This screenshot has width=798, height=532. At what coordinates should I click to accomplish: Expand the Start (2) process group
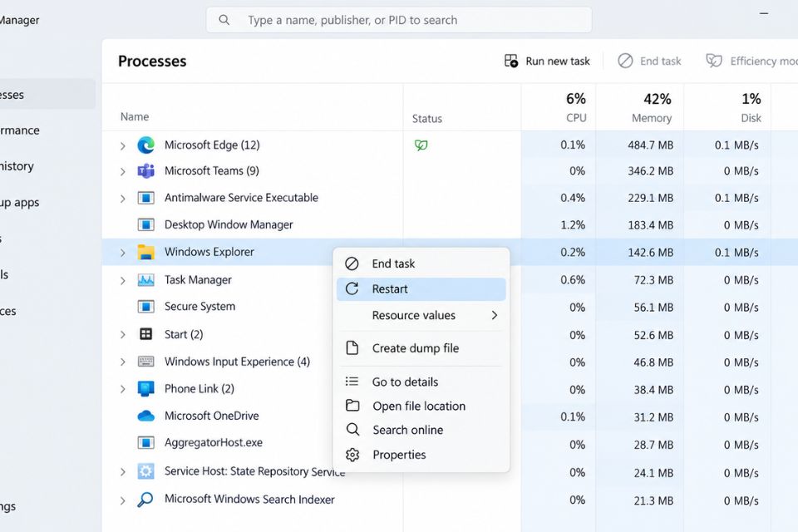[123, 335]
